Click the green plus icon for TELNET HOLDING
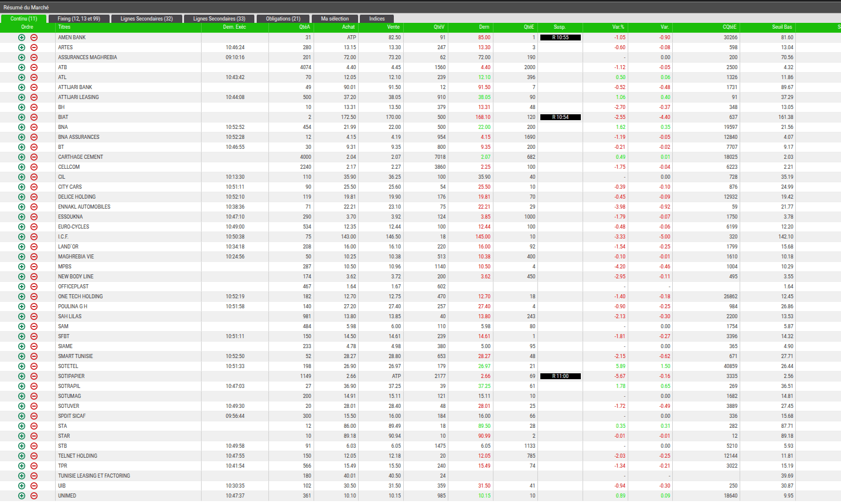Screen dimensions: 841x504 click(x=22, y=456)
